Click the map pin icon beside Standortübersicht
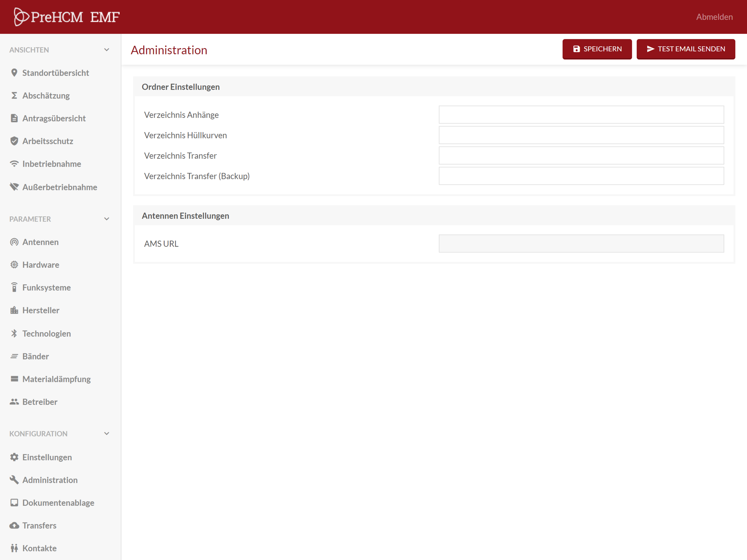 [14, 73]
